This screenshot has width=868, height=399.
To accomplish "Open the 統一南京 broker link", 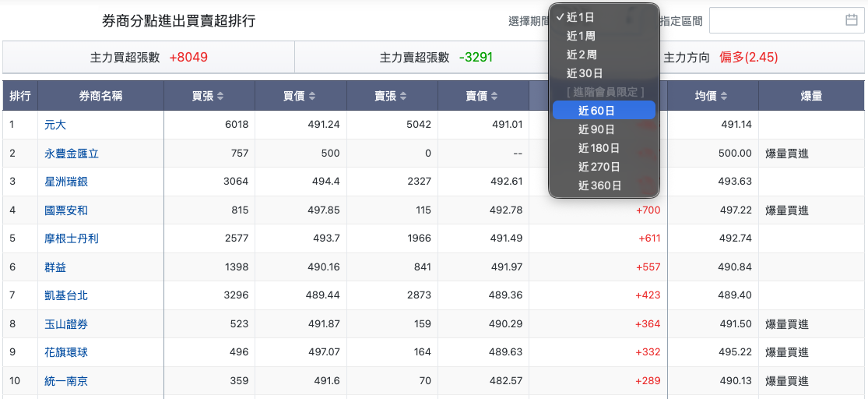I will [x=66, y=381].
